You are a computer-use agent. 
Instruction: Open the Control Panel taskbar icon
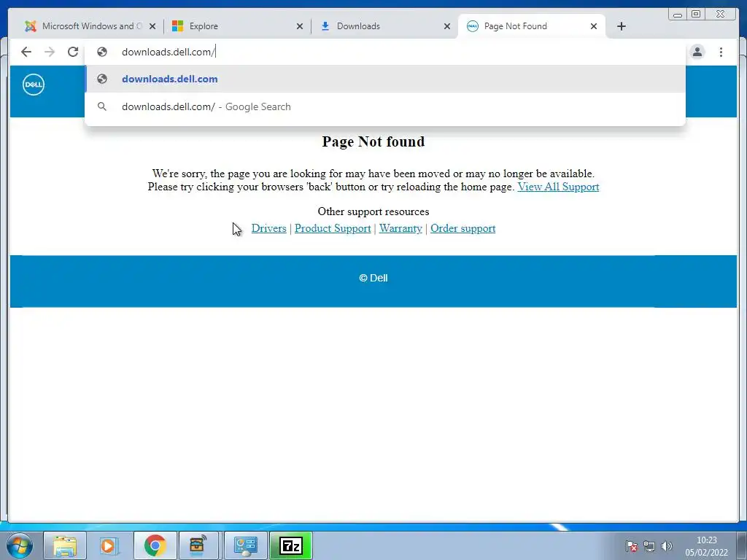246,545
